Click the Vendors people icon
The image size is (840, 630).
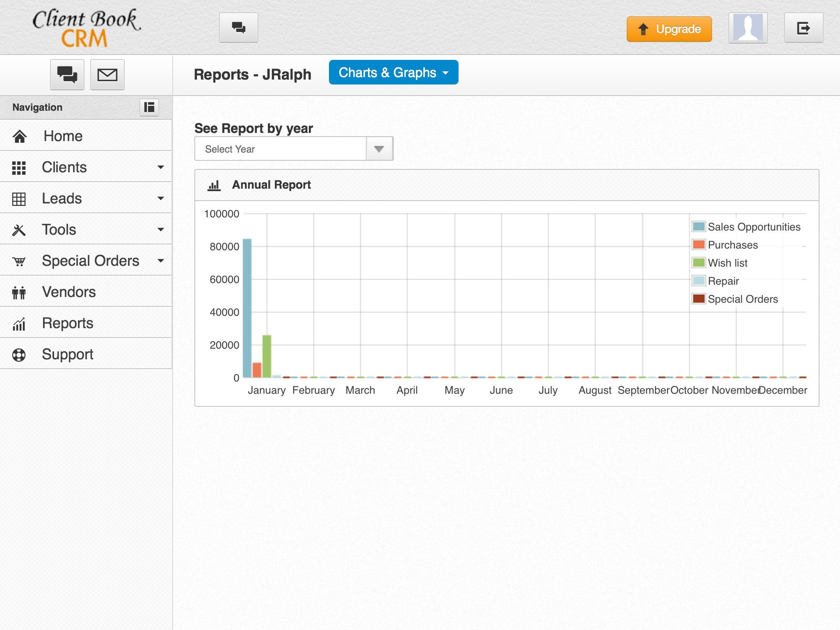click(x=19, y=292)
